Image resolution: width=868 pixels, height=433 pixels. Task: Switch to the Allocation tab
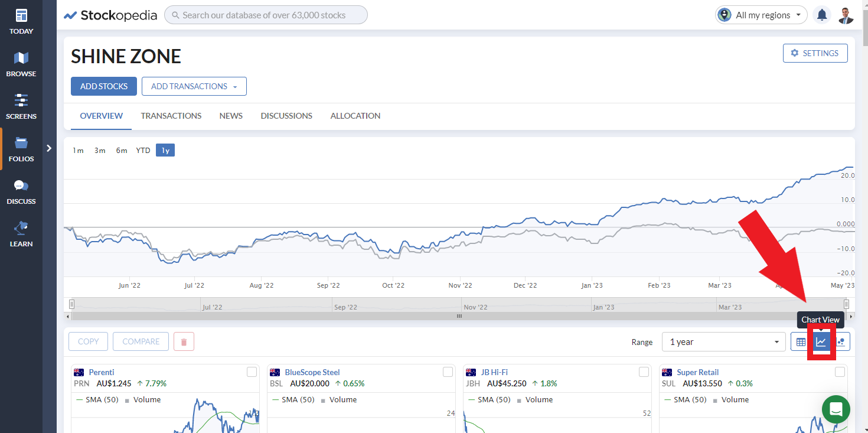coord(355,116)
